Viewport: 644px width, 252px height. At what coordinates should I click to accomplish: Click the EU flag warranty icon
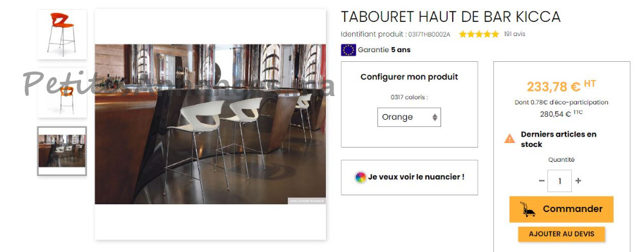348,50
